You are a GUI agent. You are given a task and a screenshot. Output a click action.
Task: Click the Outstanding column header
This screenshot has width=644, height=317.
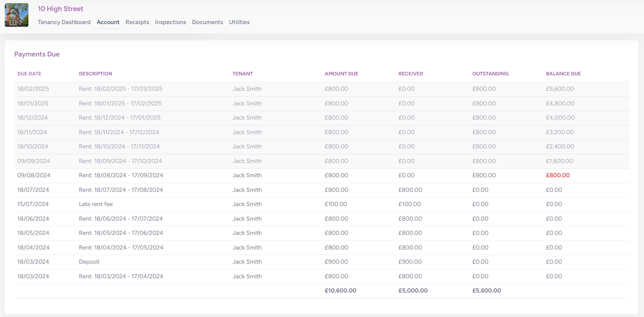coord(490,74)
